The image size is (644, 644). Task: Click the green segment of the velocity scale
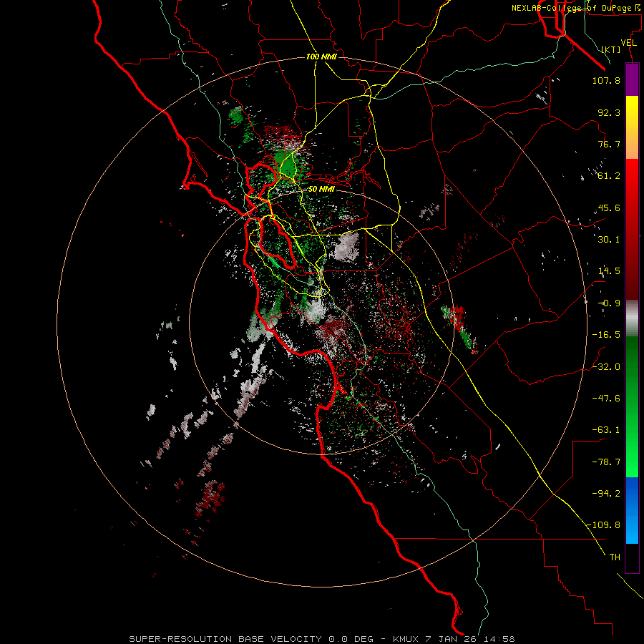(632, 406)
